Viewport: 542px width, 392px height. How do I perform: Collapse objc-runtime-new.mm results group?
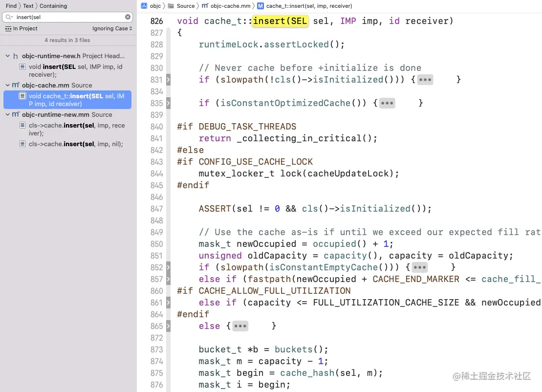click(7, 114)
